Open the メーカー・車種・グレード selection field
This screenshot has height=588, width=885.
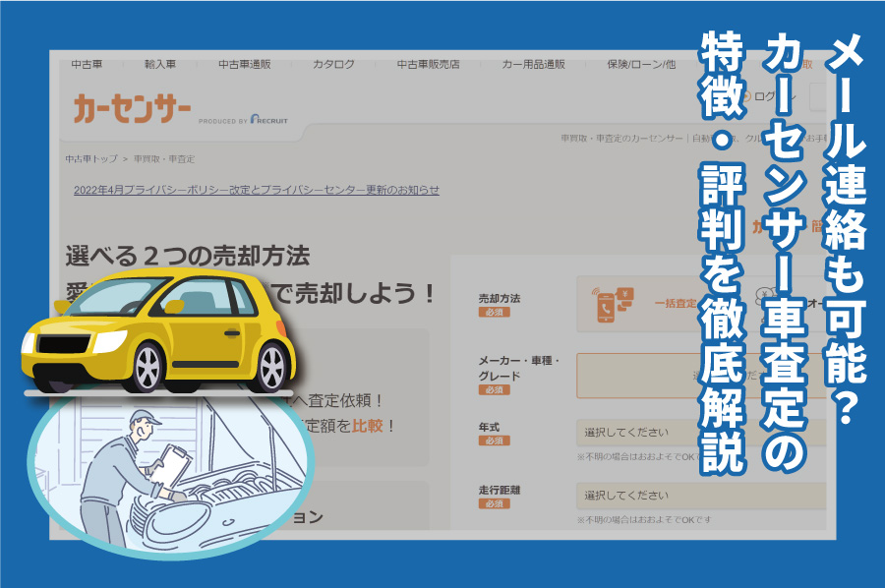pos(700,376)
